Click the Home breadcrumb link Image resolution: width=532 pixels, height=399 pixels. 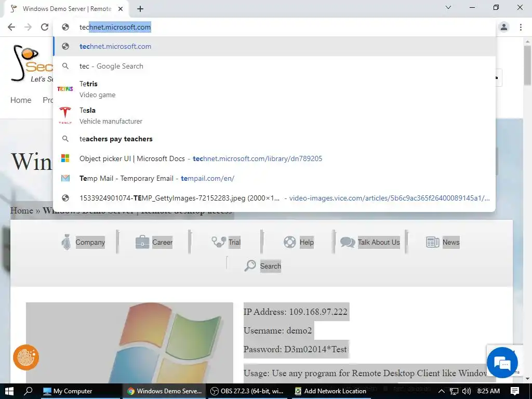click(22, 210)
